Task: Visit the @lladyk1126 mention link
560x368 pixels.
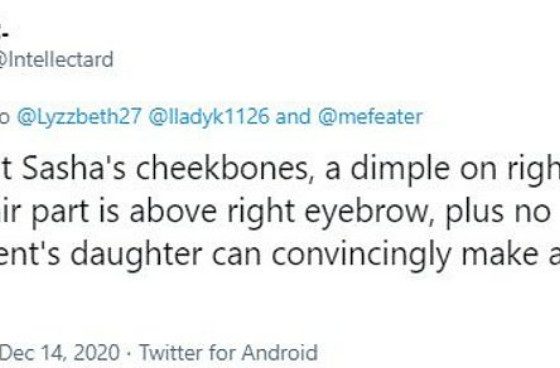Action: coord(208,117)
